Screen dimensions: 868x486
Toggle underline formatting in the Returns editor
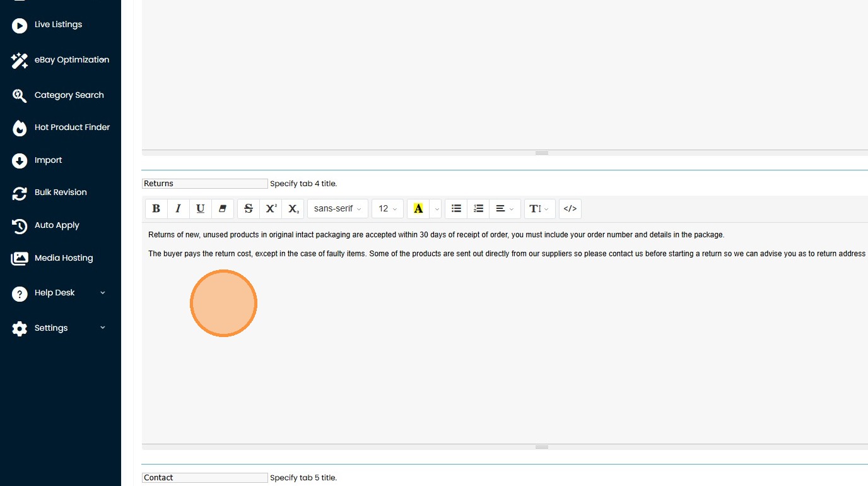pos(201,209)
